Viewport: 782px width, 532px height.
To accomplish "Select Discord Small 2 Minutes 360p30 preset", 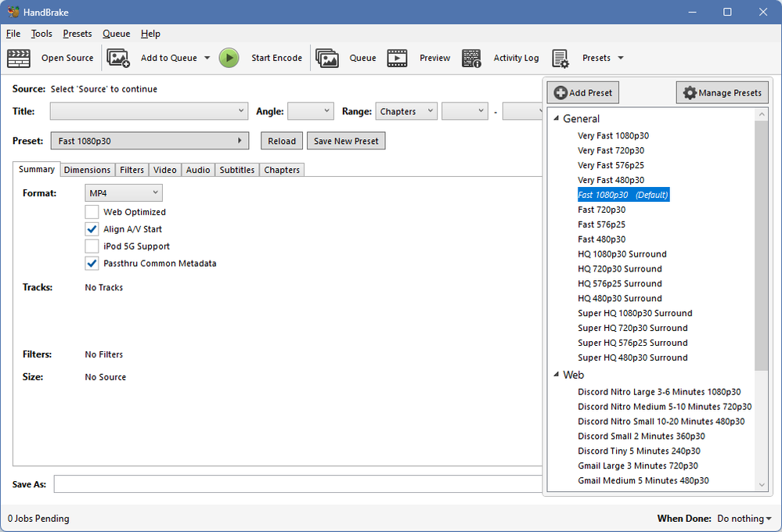I will pos(641,437).
